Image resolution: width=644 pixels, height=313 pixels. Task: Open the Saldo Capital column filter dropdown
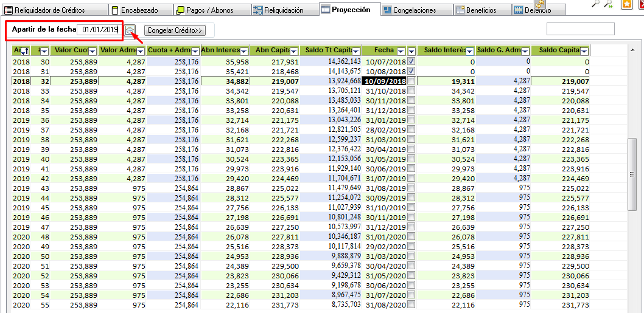click(x=584, y=51)
